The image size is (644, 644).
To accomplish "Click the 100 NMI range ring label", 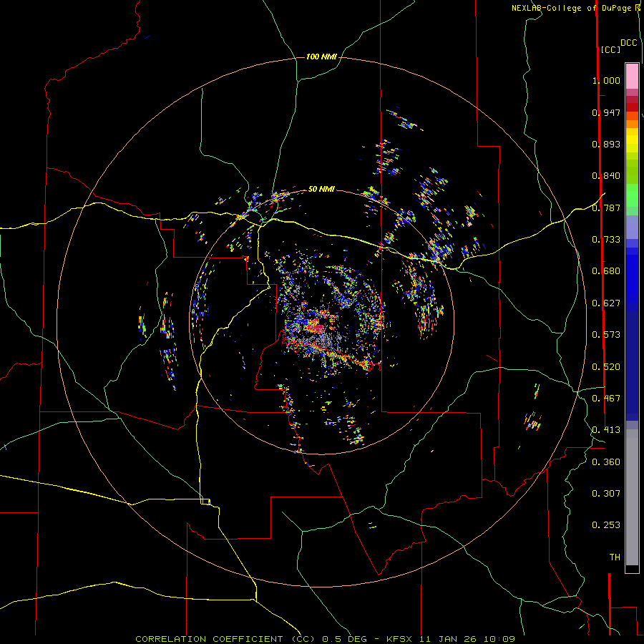I will click(x=321, y=57).
